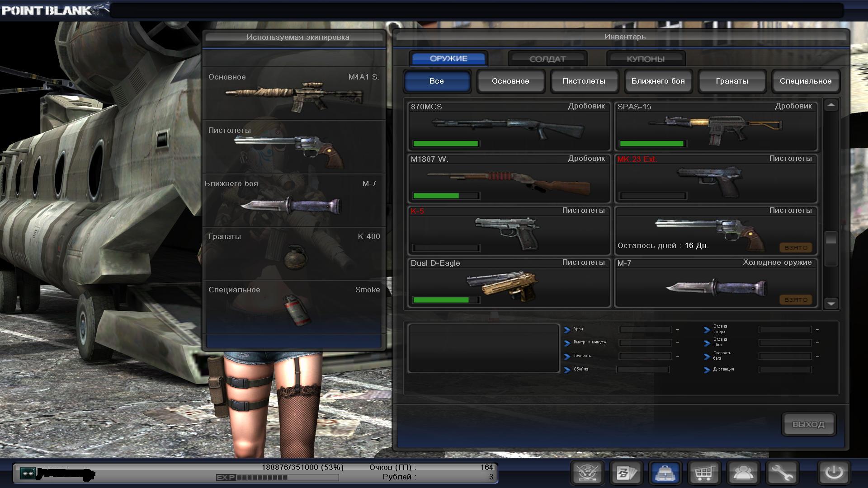Click the power exit icon
Screen dimensions: 868x488
pyautogui.click(x=834, y=473)
